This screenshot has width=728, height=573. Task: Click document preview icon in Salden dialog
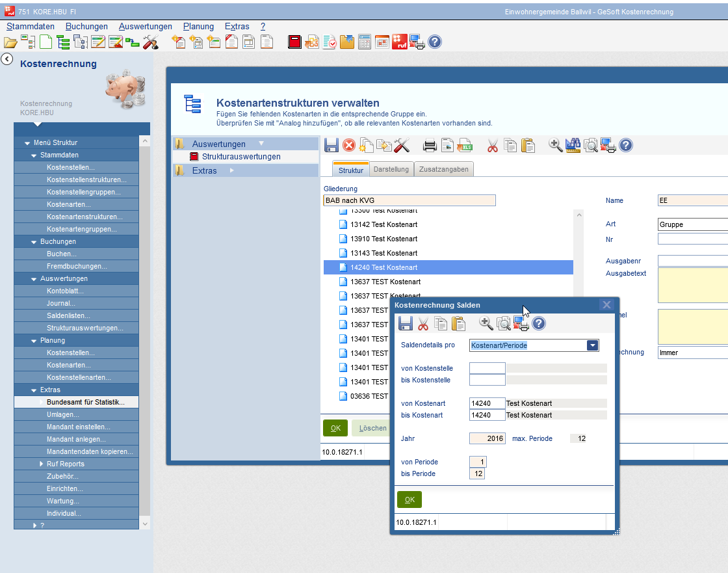(x=503, y=323)
